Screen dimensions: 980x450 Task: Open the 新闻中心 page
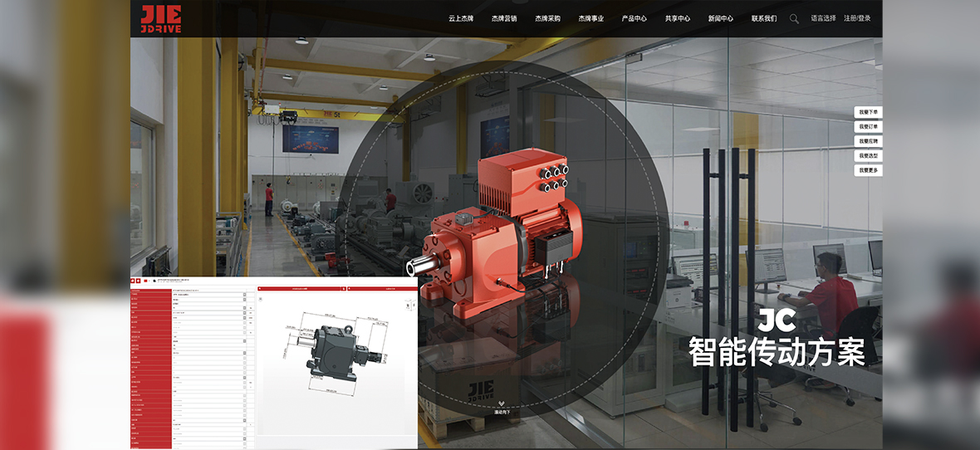(720, 18)
